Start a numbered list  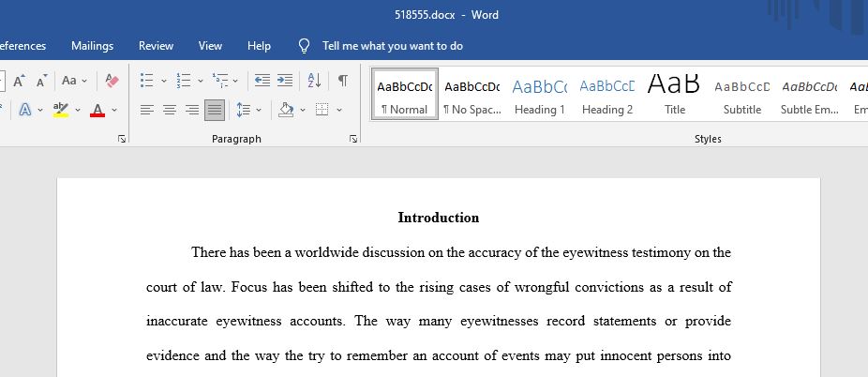coord(183,81)
